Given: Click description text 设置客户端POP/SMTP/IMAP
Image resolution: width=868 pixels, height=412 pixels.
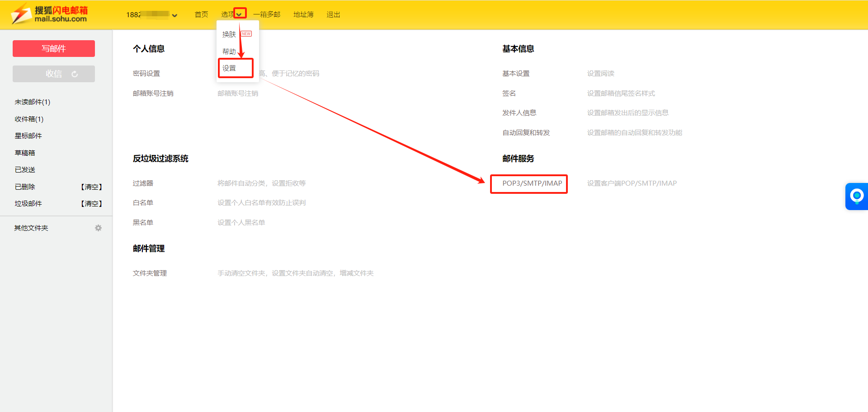Looking at the screenshot, I should click(x=632, y=183).
